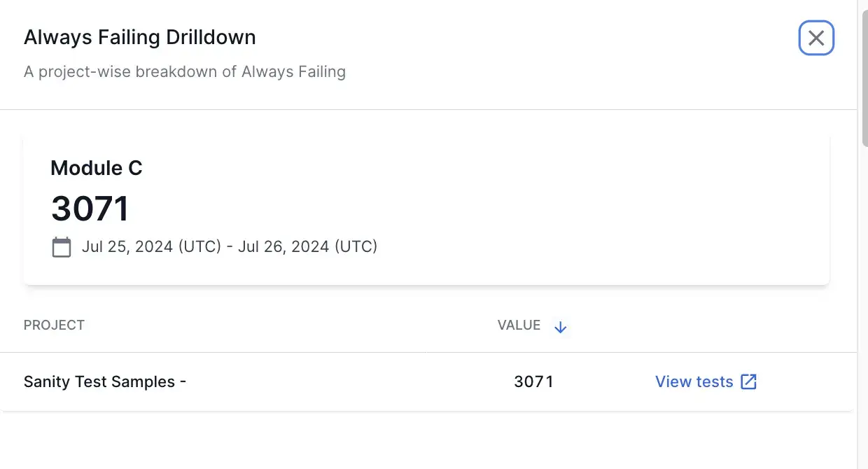
Task: Click the project-wise breakdown subtitle text
Action: point(185,71)
